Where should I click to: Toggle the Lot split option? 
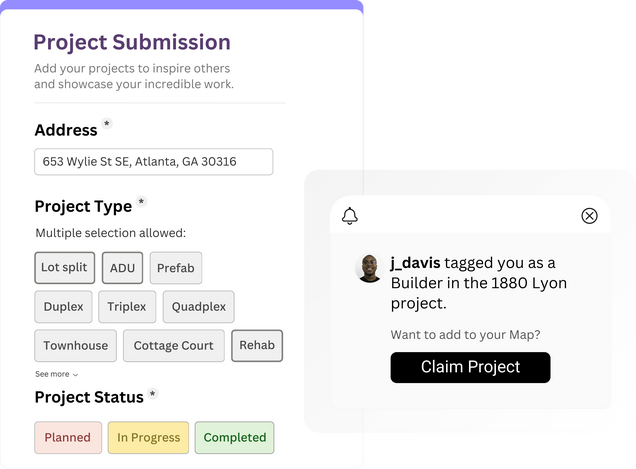[x=64, y=268]
